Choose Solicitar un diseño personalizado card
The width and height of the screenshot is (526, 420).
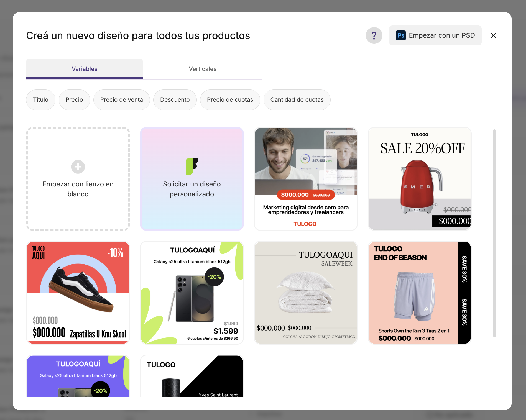coord(192,179)
